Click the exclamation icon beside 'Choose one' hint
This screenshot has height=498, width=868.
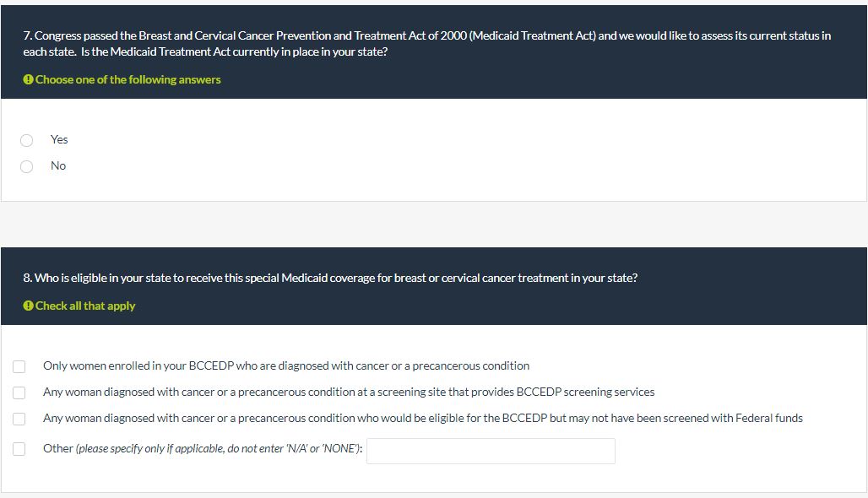coord(28,79)
